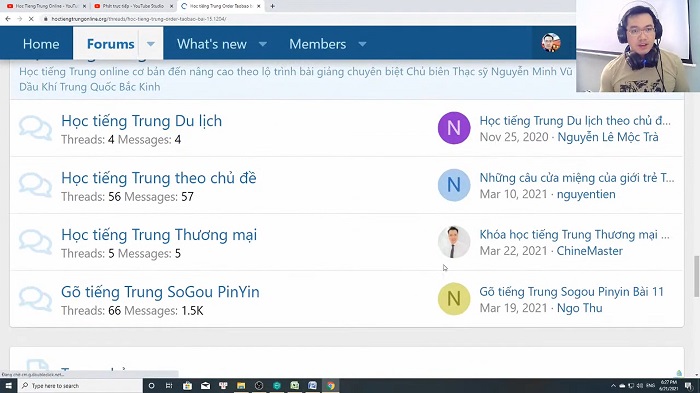Open File Explorer from the taskbar
This screenshot has width=700, height=393.
click(x=241, y=385)
